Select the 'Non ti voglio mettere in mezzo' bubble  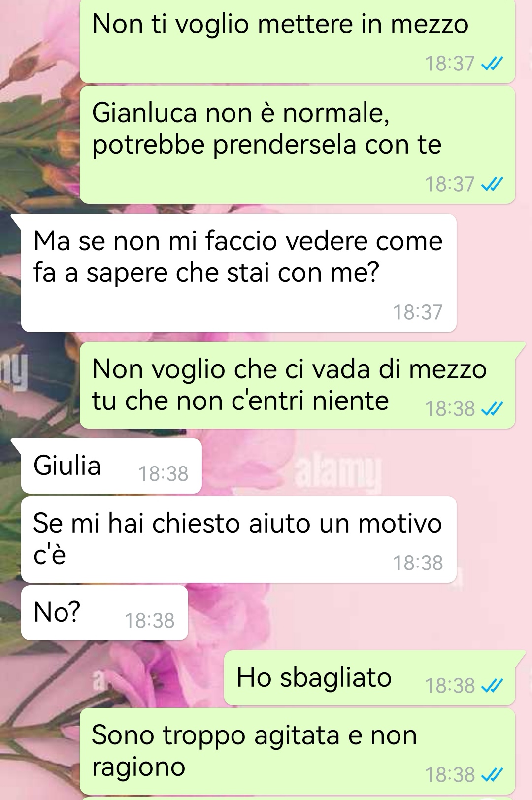298,41
